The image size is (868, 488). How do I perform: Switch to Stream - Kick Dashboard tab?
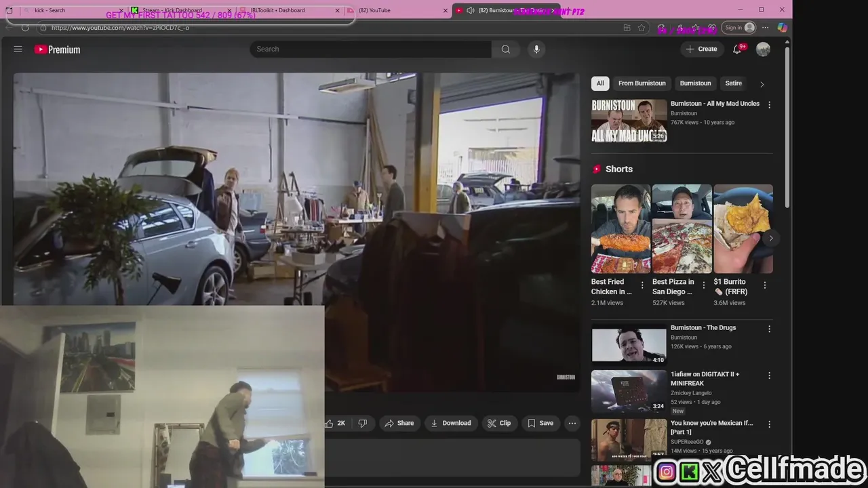click(x=180, y=10)
